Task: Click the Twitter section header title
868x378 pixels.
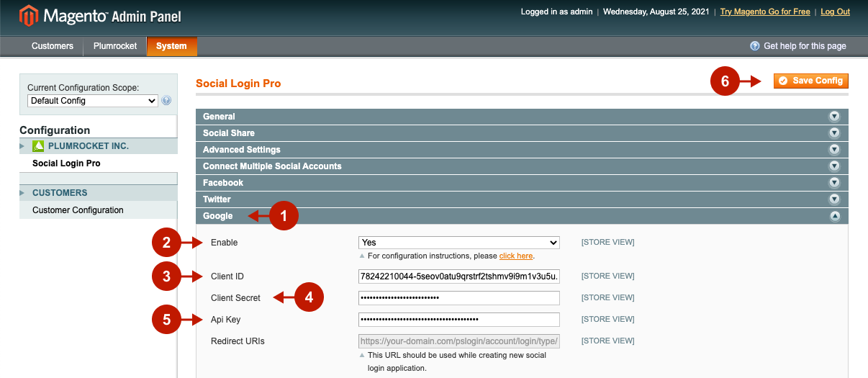Action: (217, 199)
